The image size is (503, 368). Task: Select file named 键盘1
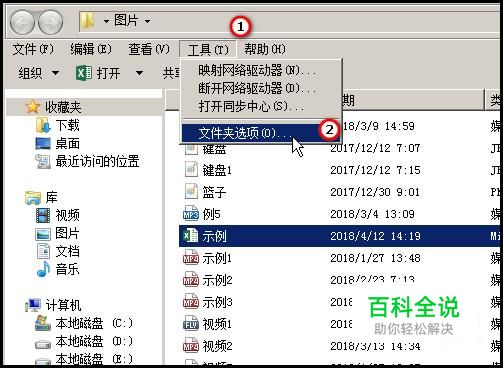pos(217,170)
